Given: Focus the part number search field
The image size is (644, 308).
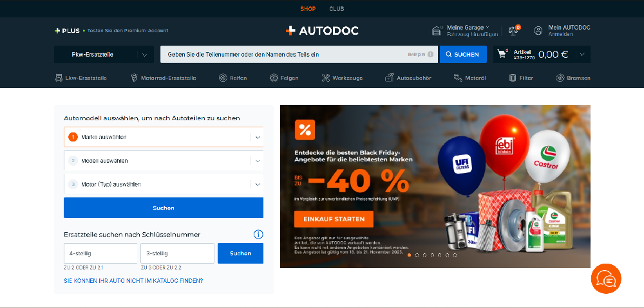Looking at the screenshot, I should click(x=299, y=54).
